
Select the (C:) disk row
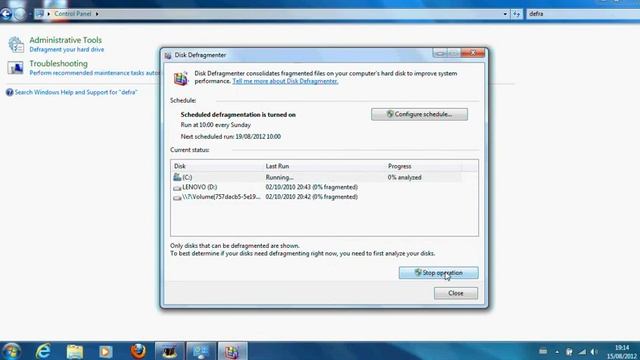317,177
